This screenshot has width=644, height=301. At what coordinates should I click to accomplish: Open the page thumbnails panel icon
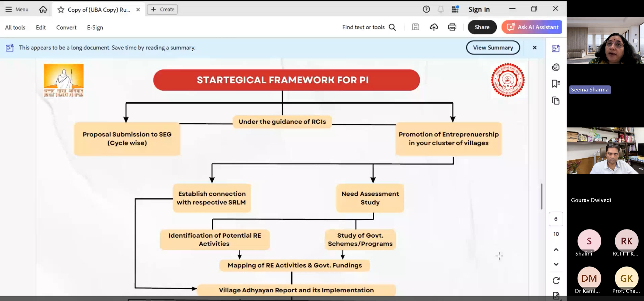click(555, 101)
